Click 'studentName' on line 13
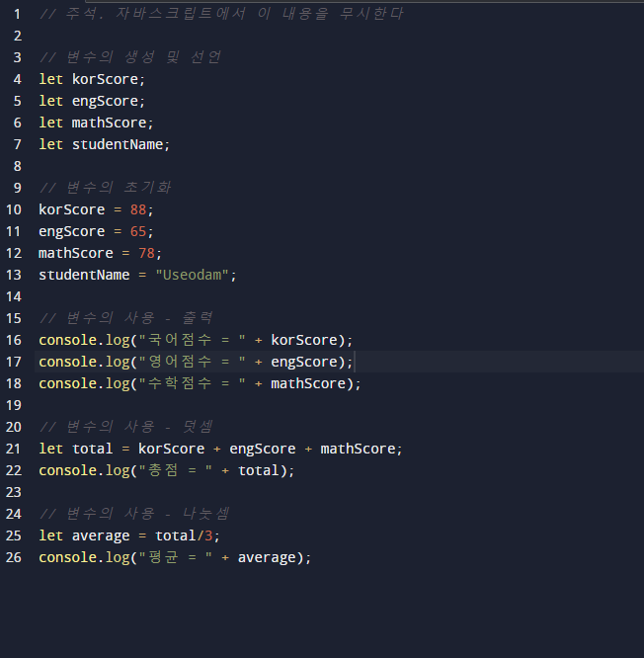Viewport: 644px width, 658px height. [x=84, y=276]
